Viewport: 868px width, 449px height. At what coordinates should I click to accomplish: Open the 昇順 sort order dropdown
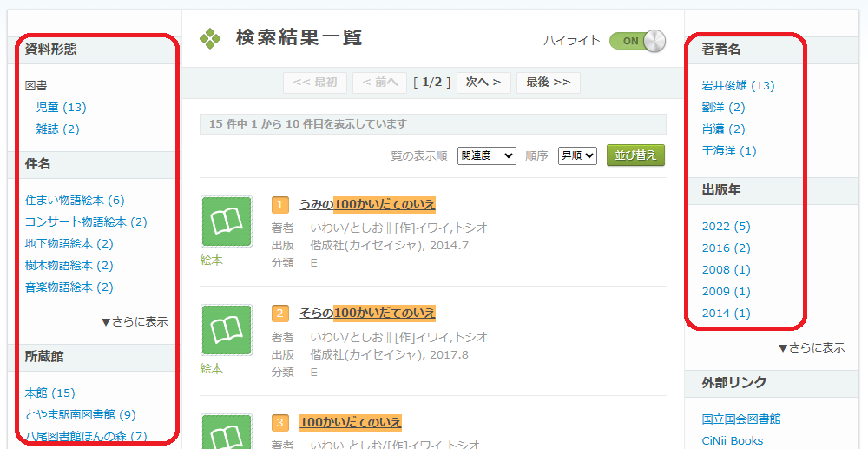[577, 155]
